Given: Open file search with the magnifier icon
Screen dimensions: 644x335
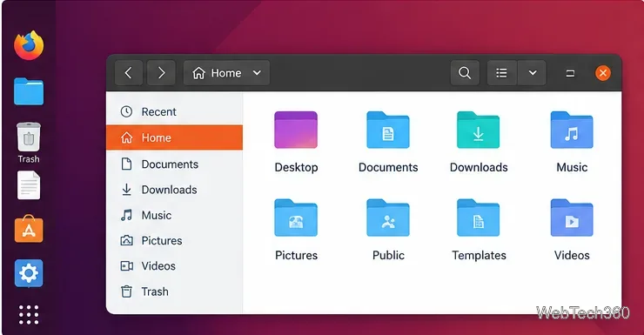Looking at the screenshot, I should pos(465,73).
